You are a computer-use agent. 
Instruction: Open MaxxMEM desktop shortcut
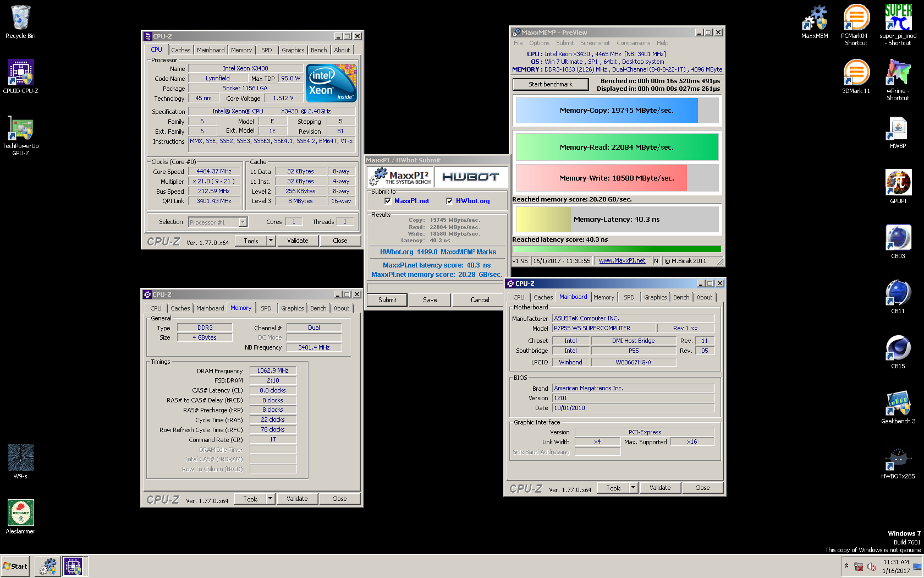pyautogui.click(x=815, y=22)
